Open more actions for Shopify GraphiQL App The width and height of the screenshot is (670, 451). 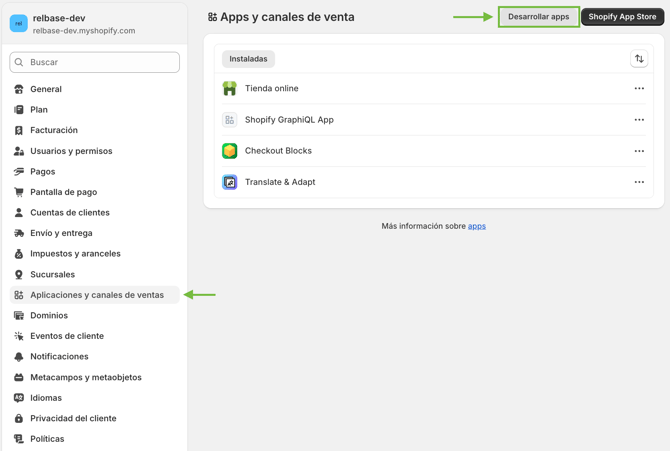click(x=639, y=120)
